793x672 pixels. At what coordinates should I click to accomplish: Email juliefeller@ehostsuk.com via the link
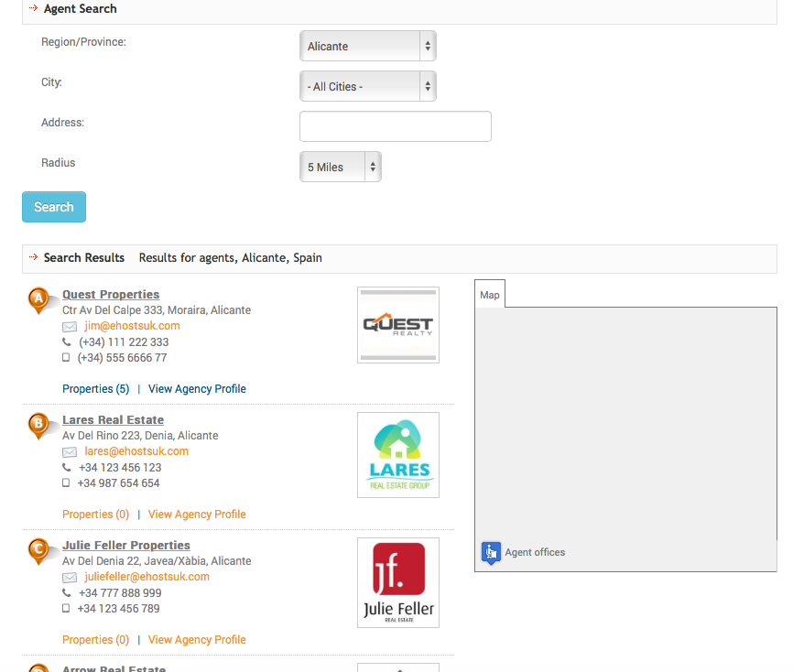(x=147, y=577)
